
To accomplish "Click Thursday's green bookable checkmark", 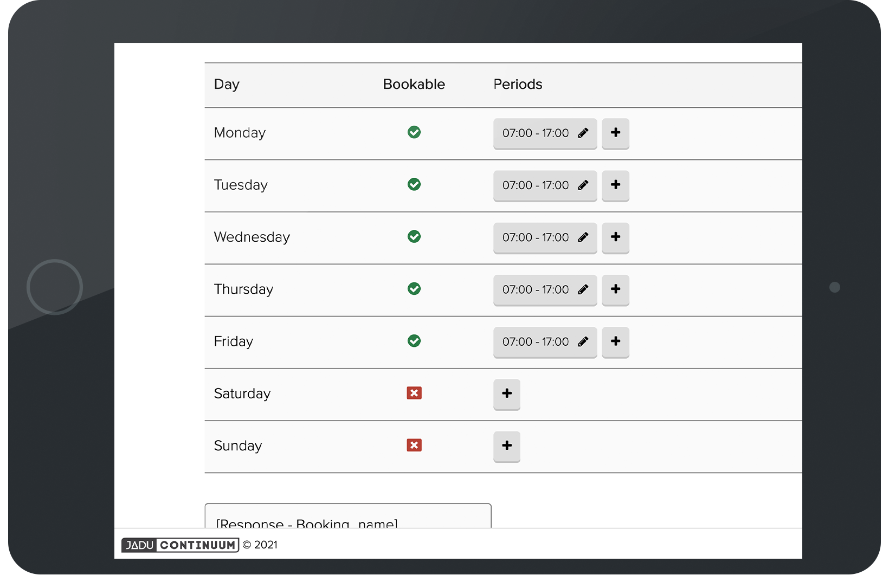I will click(x=414, y=288).
